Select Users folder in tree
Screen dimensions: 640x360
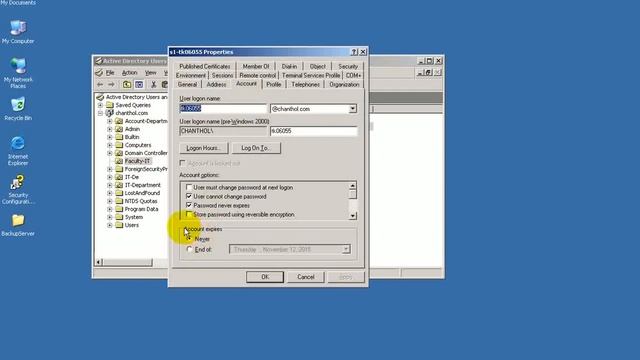click(131, 225)
